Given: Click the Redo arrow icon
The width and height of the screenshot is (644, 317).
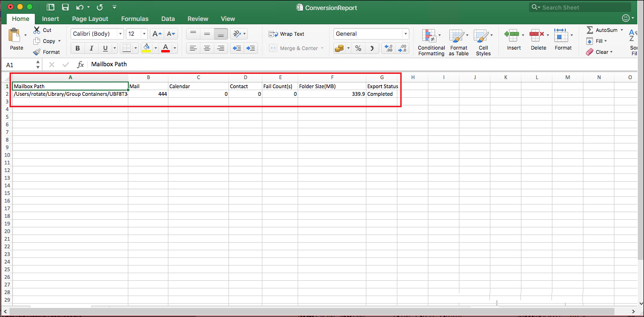Looking at the screenshot, I should click(x=100, y=8).
